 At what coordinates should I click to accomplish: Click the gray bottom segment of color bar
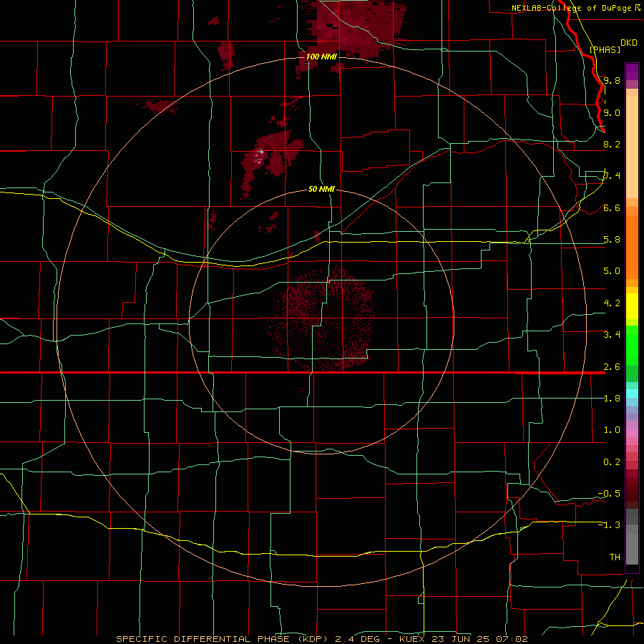tap(632, 545)
